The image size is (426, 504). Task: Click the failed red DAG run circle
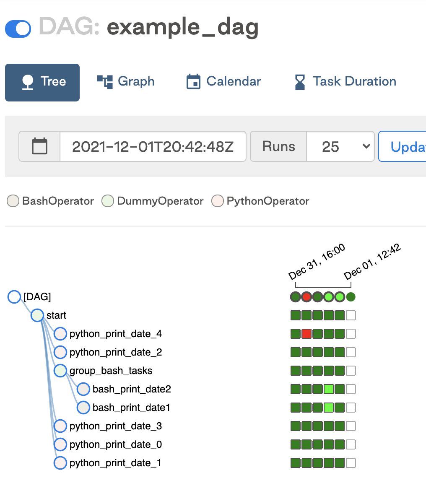pyautogui.click(x=307, y=297)
